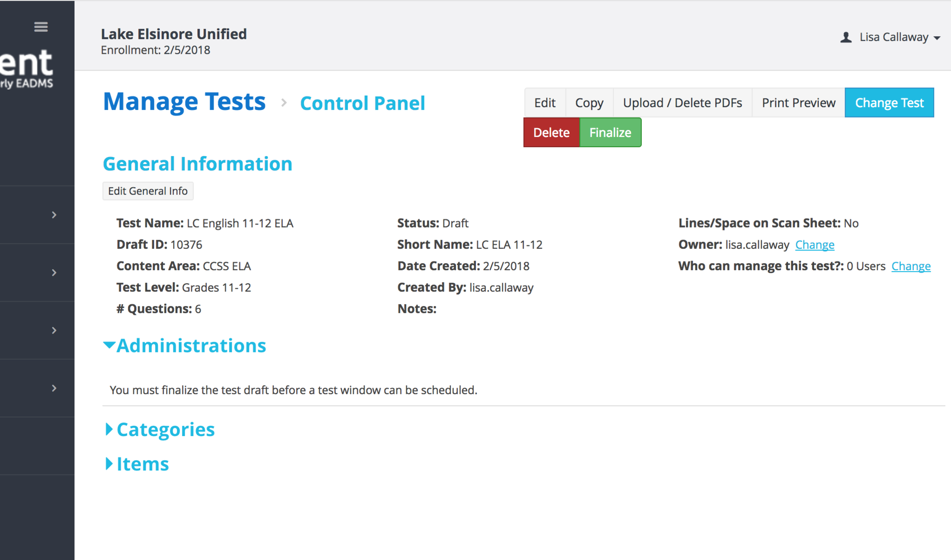The width and height of the screenshot is (951, 560).
Task: Expand the third sidebar chevron arrow
Action: tap(54, 331)
